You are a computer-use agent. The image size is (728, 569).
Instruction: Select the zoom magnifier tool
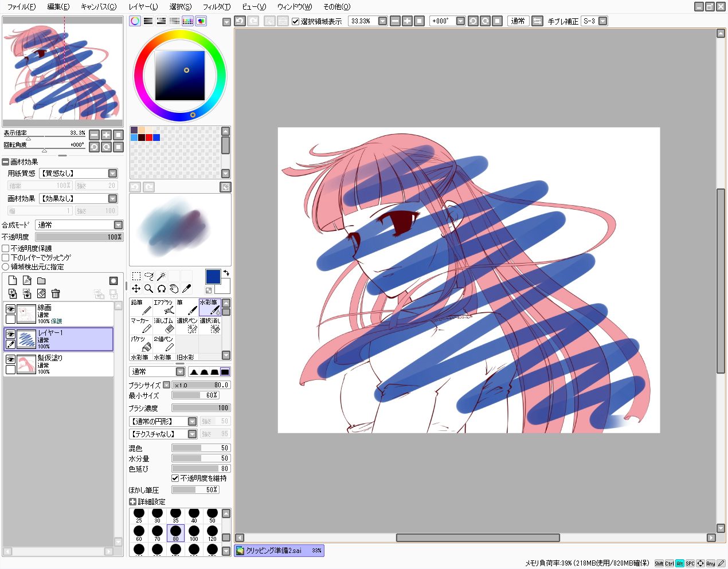[149, 289]
